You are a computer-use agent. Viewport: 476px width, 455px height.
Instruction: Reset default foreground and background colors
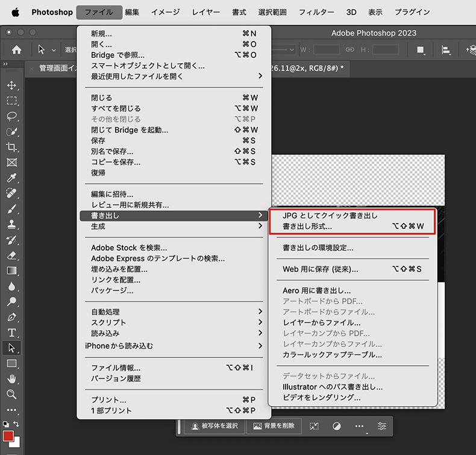6,424
